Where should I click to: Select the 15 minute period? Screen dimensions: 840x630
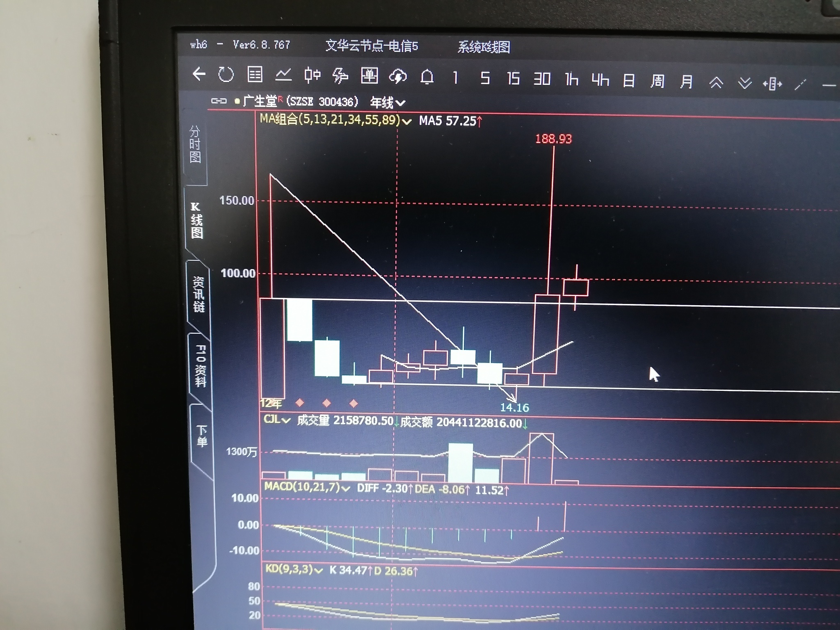513,78
